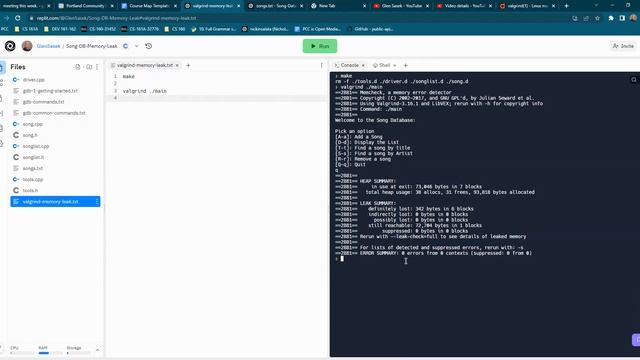Select valgrind-memory-leak.txt in file tree
640x360 pixels.
point(55,201)
